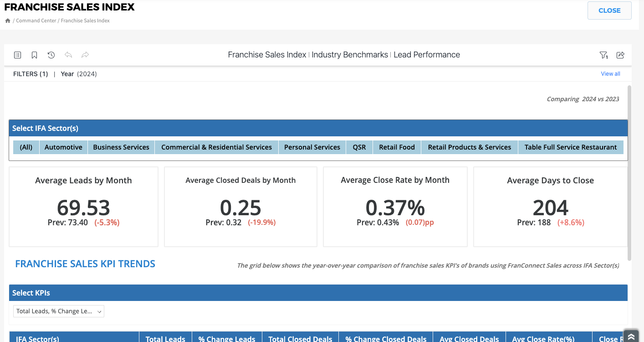Open the history clock icon
The width and height of the screenshot is (644, 342).
click(51, 55)
